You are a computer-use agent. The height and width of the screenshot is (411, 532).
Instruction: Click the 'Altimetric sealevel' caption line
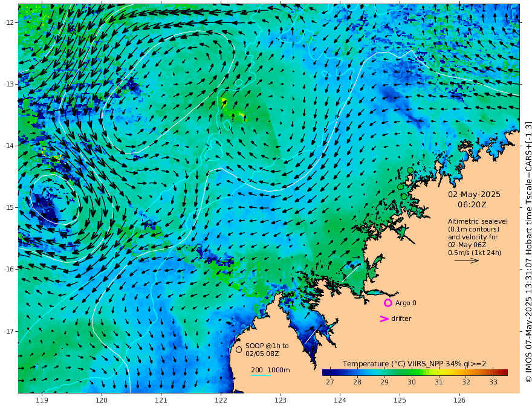point(478,221)
